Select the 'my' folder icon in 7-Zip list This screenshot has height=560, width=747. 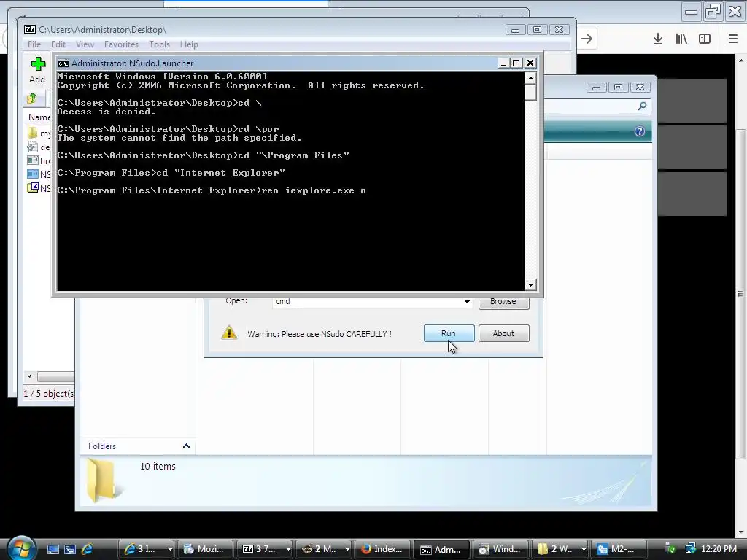coord(32,133)
